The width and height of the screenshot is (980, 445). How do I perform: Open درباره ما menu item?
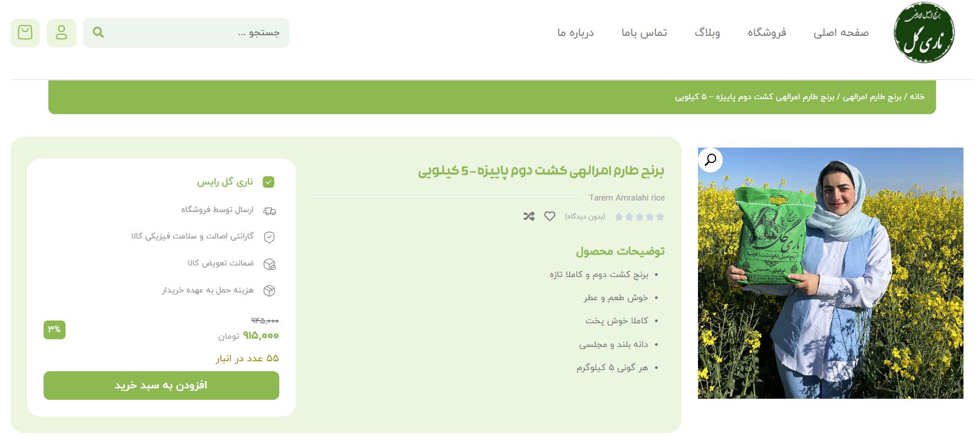pyautogui.click(x=576, y=32)
